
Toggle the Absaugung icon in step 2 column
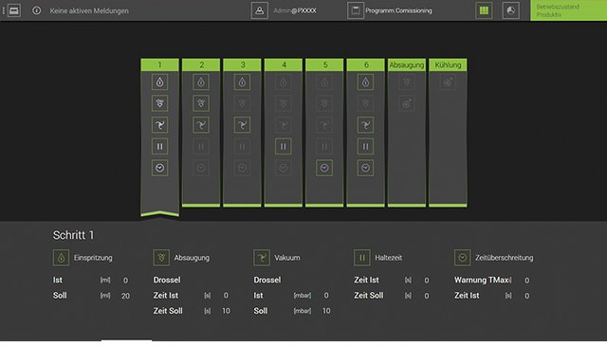(201, 103)
